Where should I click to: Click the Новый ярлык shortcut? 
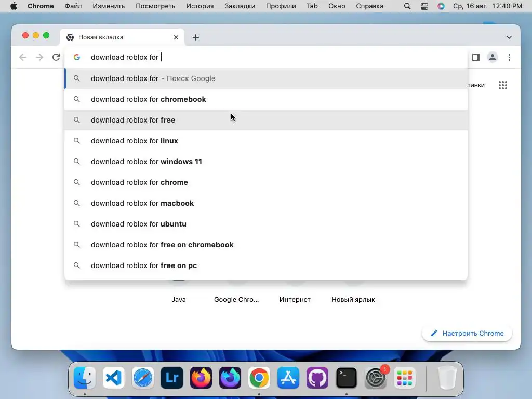coord(353,299)
